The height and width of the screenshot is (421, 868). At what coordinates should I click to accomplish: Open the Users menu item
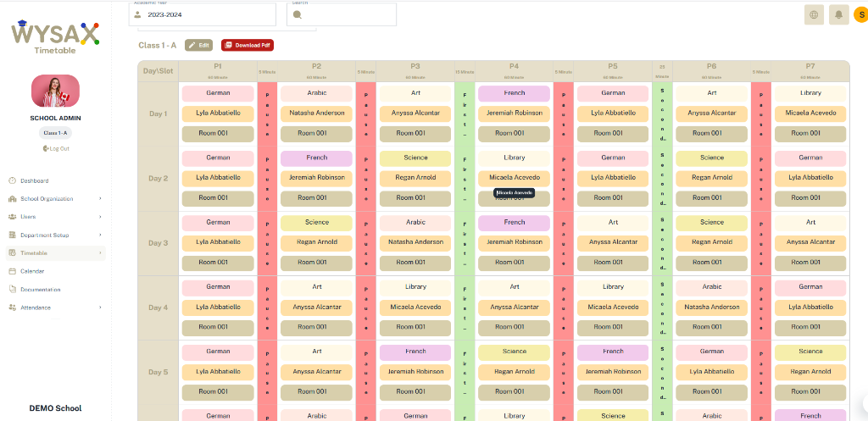pyautogui.click(x=28, y=217)
